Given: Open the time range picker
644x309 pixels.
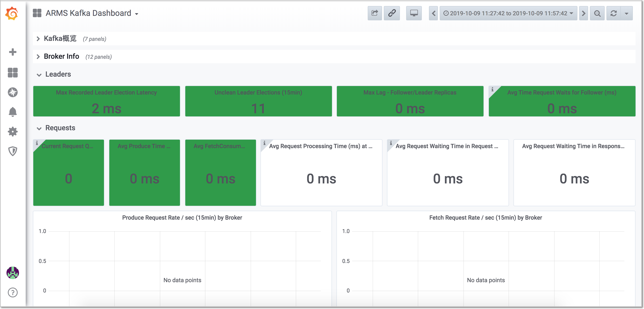Looking at the screenshot, I should pyautogui.click(x=508, y=13).
